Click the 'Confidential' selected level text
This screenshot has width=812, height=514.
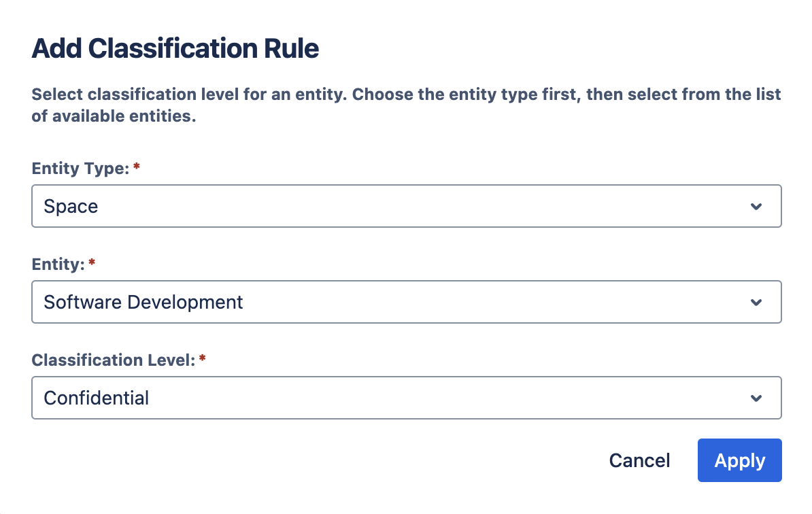(x=96, y=398)
